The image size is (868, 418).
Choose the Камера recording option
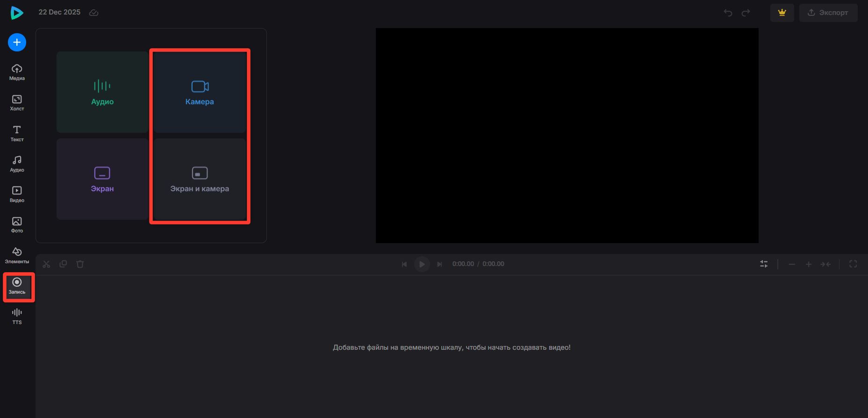[x=200, y=92]
